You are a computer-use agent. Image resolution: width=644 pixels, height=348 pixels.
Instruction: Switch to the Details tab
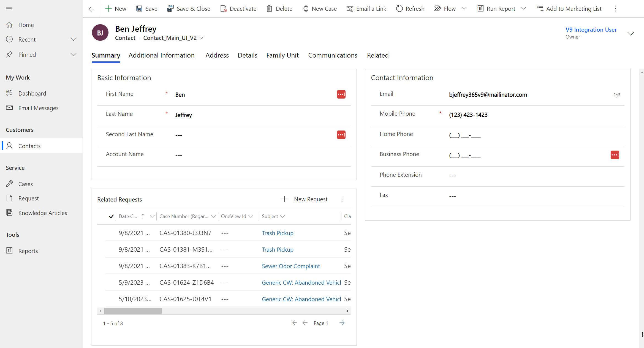click(248, 55)
